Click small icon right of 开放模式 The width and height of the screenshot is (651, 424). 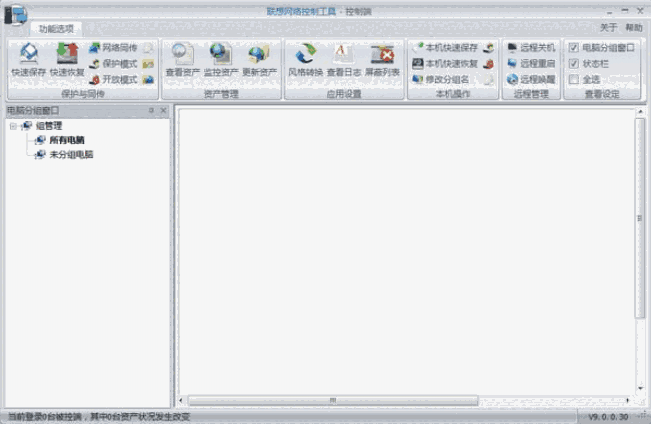tap(148, 79)
